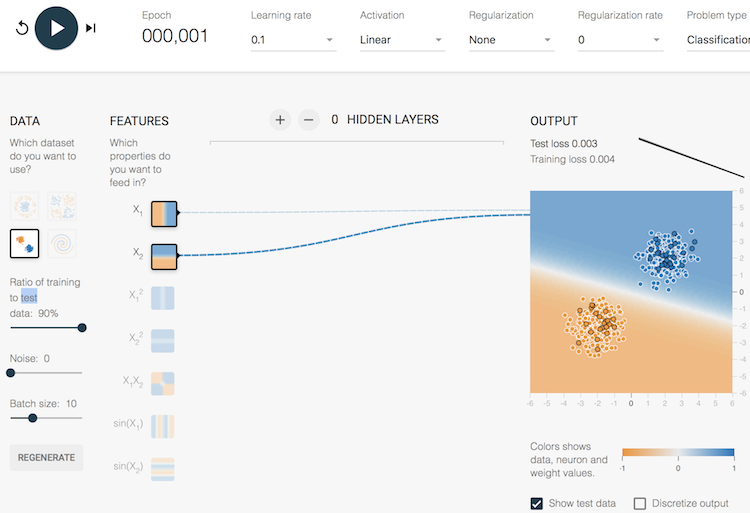Select the circle dataset thumbnail
The width and height of the screenshot is (750, 513).
pos(24,206)
